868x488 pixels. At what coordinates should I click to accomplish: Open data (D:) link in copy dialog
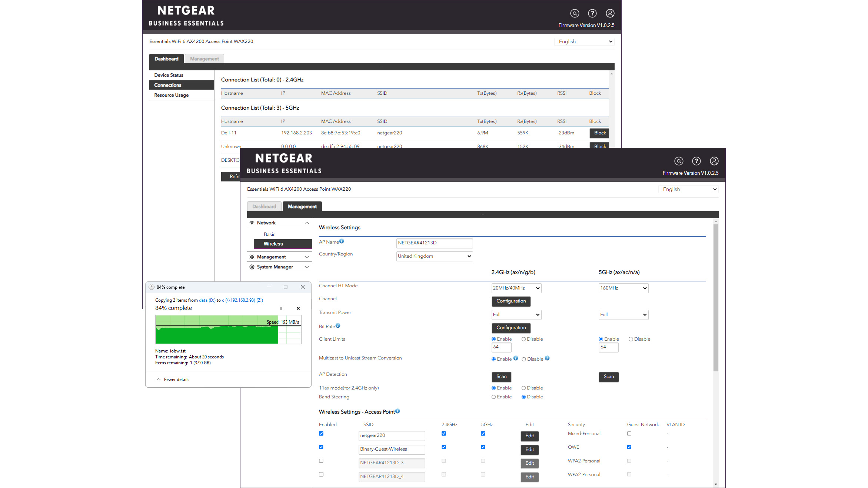pyautogui.click(x=207, y=300)
